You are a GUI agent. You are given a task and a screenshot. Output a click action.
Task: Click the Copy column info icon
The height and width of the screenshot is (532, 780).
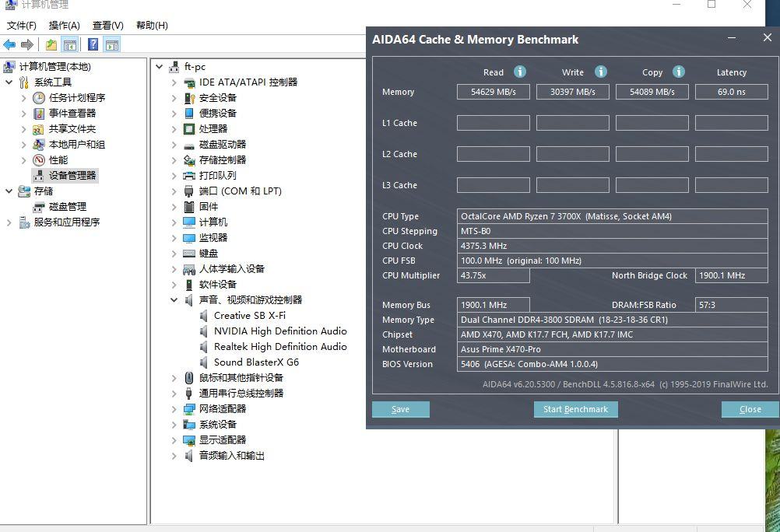[x=679, y=72]
